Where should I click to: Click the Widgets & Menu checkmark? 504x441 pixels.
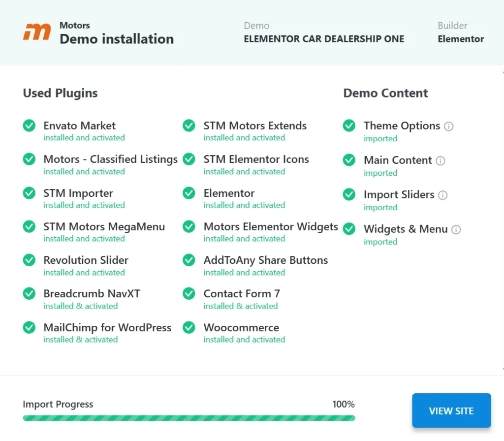pos(349,229)
